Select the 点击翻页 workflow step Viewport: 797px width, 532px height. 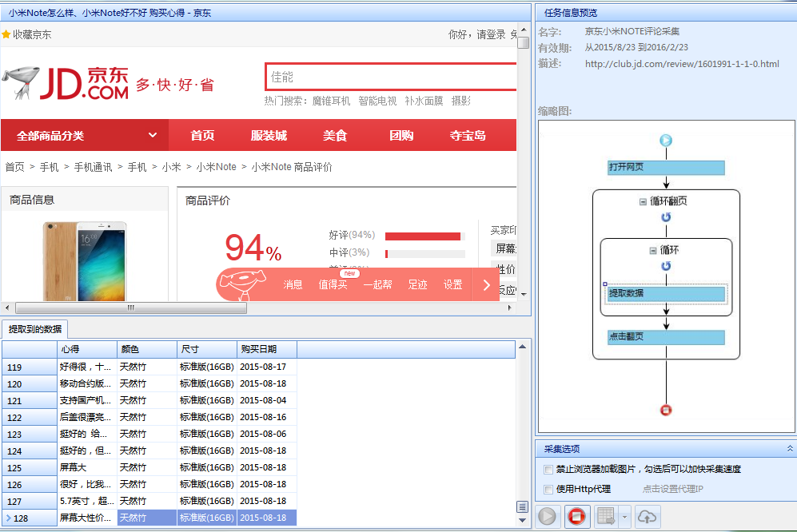(x=666, y=337)
